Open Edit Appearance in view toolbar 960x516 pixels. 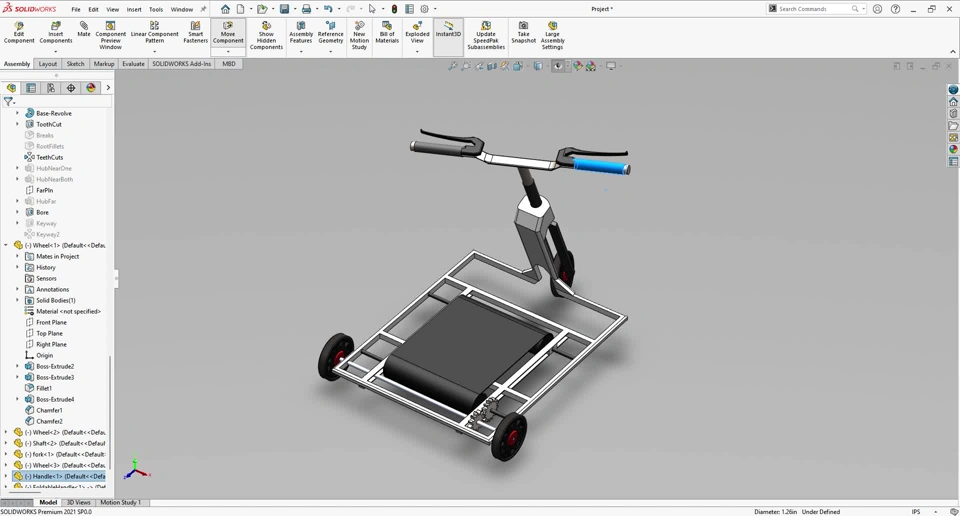click(577, 66)
